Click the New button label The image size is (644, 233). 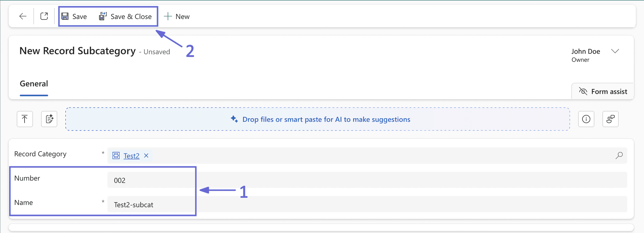(x=182, y=17)
